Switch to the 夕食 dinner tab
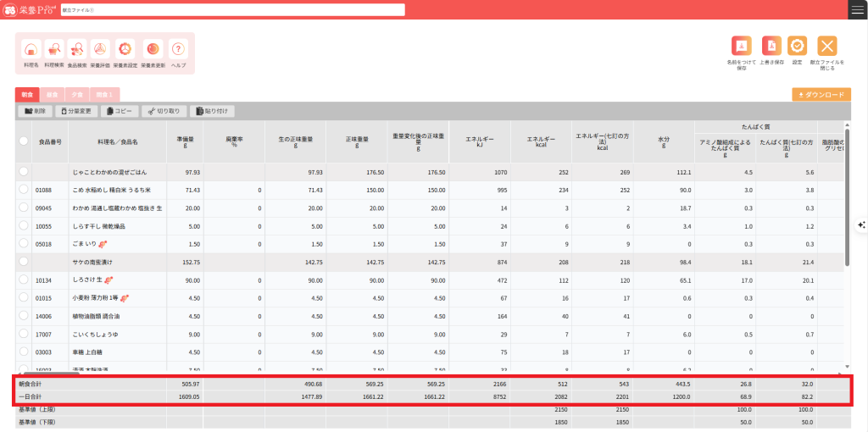Image resolution: width=868 pixels, height=432 pixels. coord(77,95)
